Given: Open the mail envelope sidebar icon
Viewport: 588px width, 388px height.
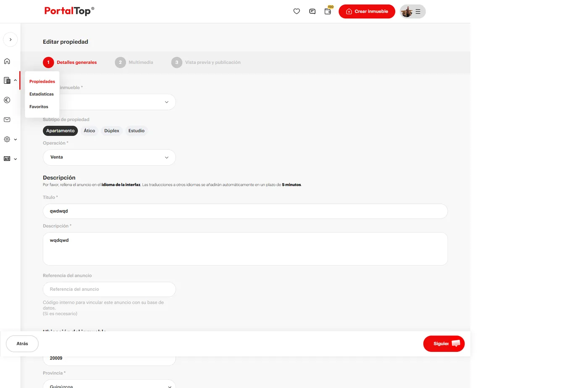Looking at the screenshot, I should (7, 120).
